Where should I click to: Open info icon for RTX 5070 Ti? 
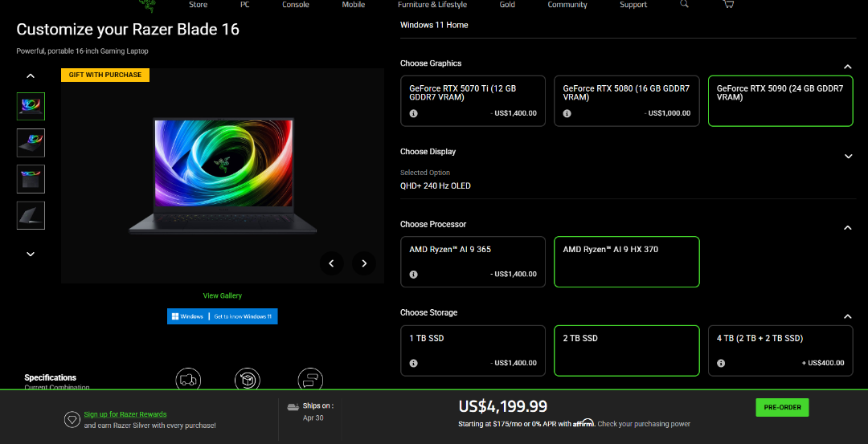point(414,113)
